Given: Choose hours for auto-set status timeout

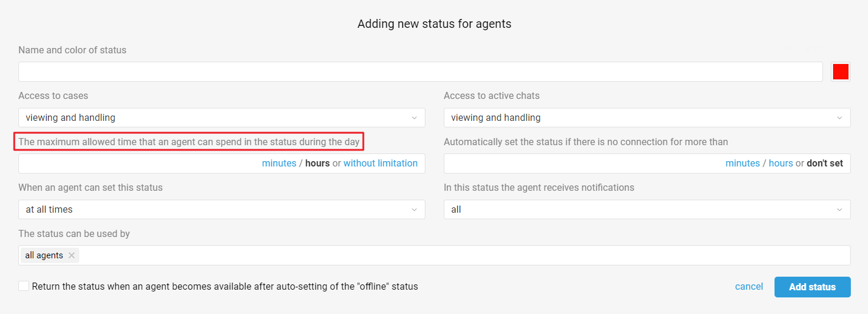Looking at the screenshot, I should (x=780, y=164).
